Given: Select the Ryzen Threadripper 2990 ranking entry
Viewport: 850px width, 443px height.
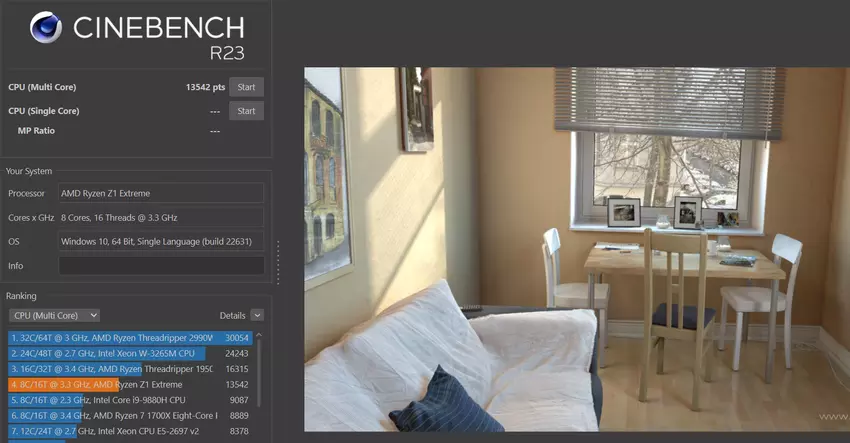Looking at the screenshot, I should point(130,338).
